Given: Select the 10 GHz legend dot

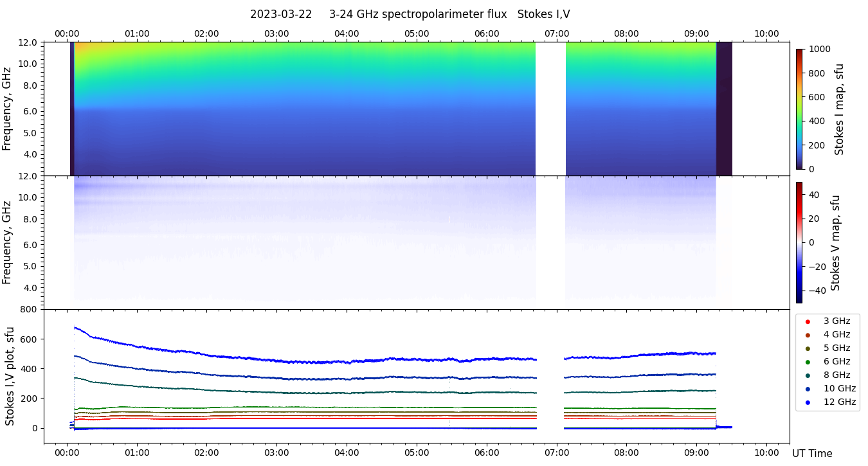Looking at the screenshot, I should pos(807,389).
